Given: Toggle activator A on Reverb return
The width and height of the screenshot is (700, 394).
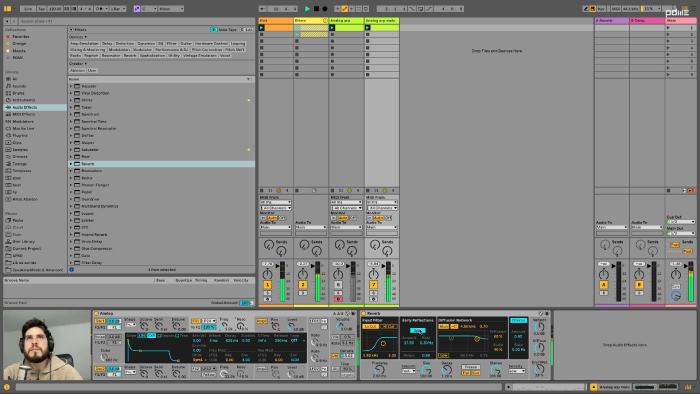Looking at the screenshot, I should click(603, 285).
